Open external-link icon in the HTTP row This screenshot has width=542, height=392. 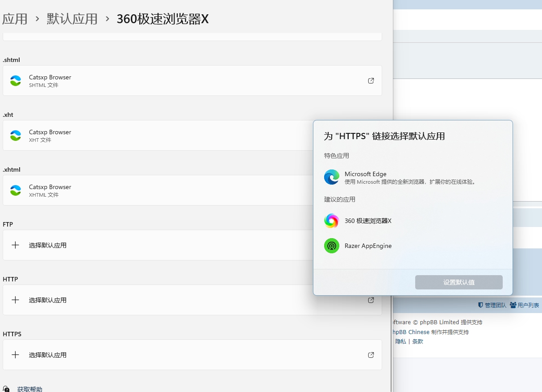tap(371, 300)
